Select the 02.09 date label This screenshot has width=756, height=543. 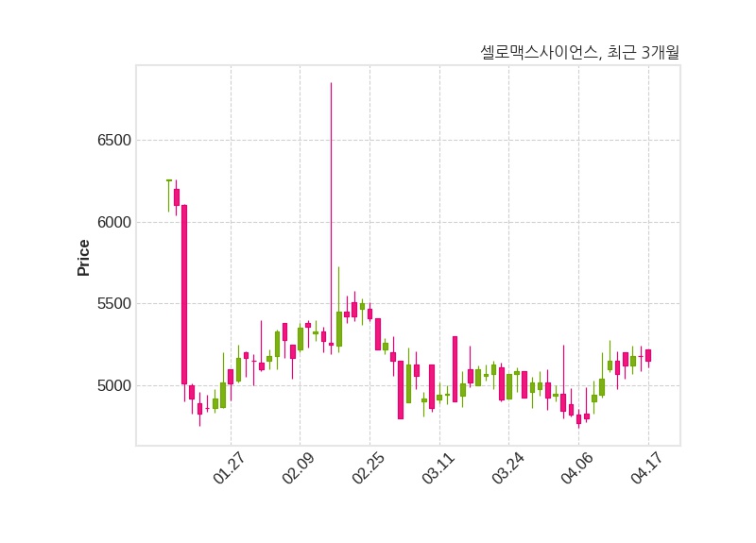click(298, 469)
